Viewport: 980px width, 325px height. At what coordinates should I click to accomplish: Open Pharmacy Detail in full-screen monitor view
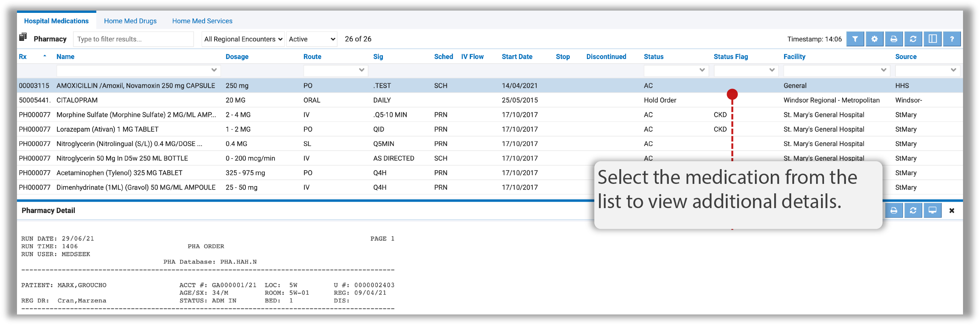click(932, 211)
